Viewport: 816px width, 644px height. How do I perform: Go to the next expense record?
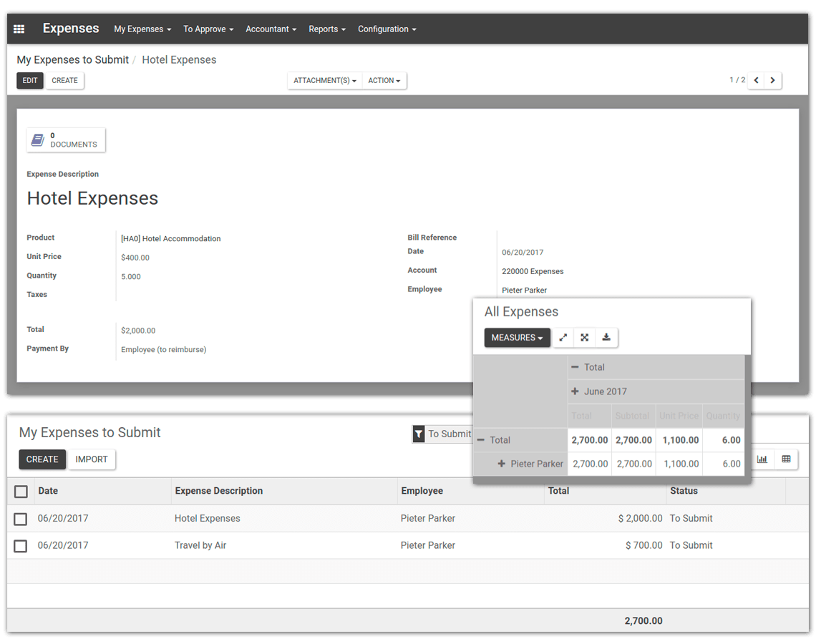point(772,80)
